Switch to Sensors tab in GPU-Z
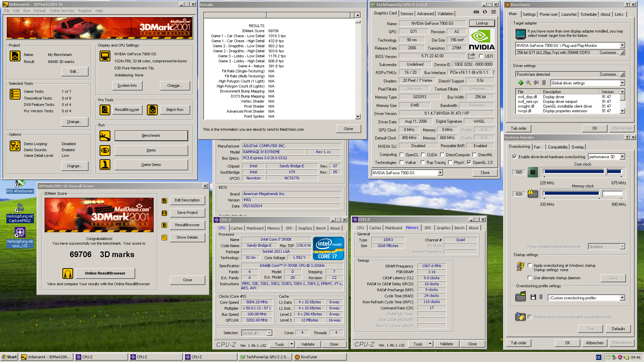Viewport: 644px width, 362px height. 407,14
